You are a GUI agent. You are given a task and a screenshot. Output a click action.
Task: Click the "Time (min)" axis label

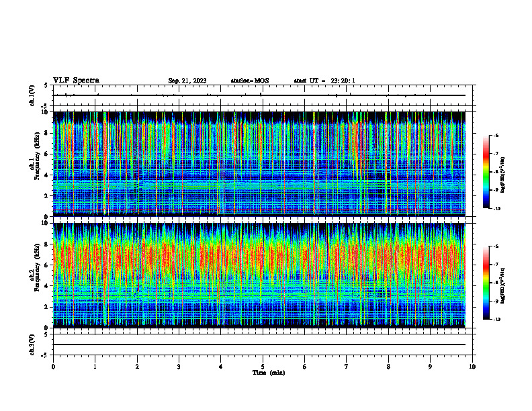pyautogui.click(x=269, y=373)
